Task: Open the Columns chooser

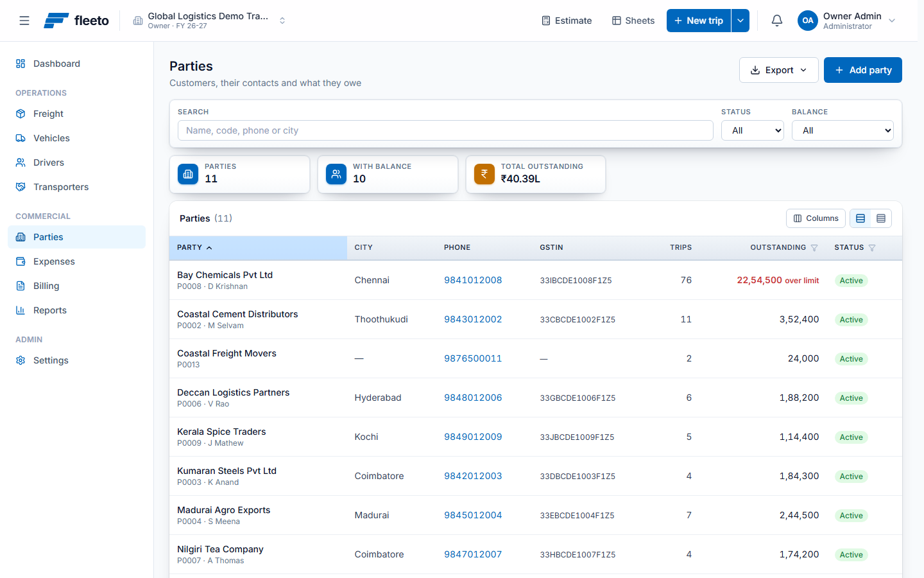Action: tap(816, 218)
